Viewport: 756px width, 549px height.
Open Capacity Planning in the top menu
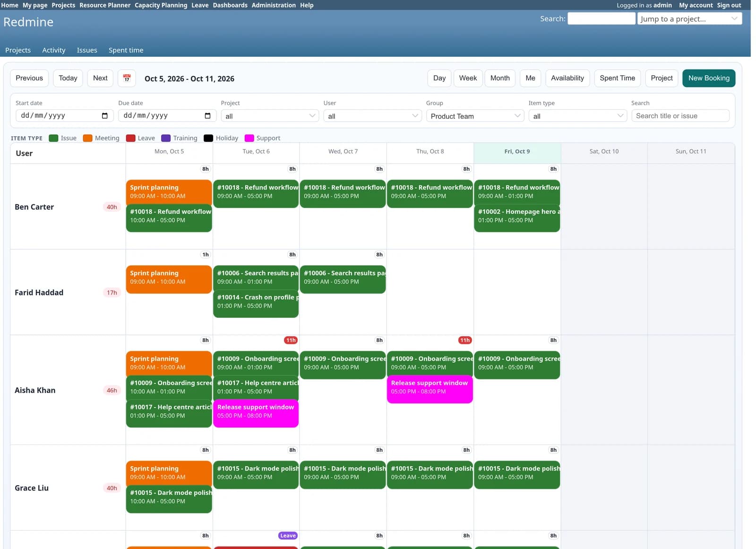tap(161, 5)
